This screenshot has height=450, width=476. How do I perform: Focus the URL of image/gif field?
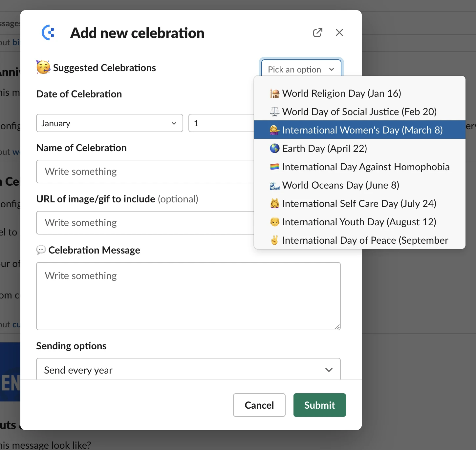point(145,223)
